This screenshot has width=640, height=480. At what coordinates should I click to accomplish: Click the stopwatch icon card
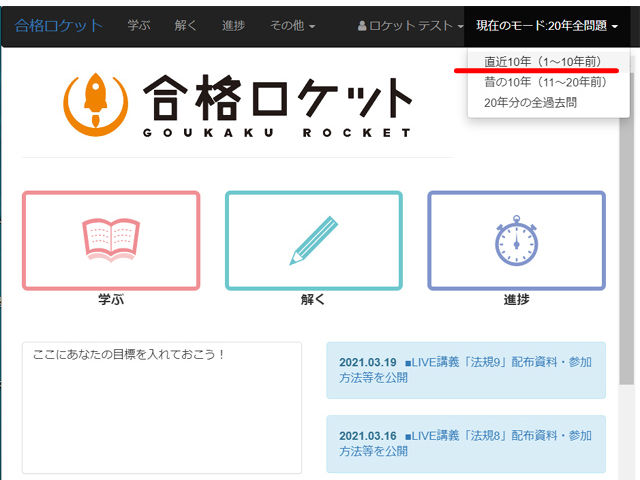click(516, 240)
